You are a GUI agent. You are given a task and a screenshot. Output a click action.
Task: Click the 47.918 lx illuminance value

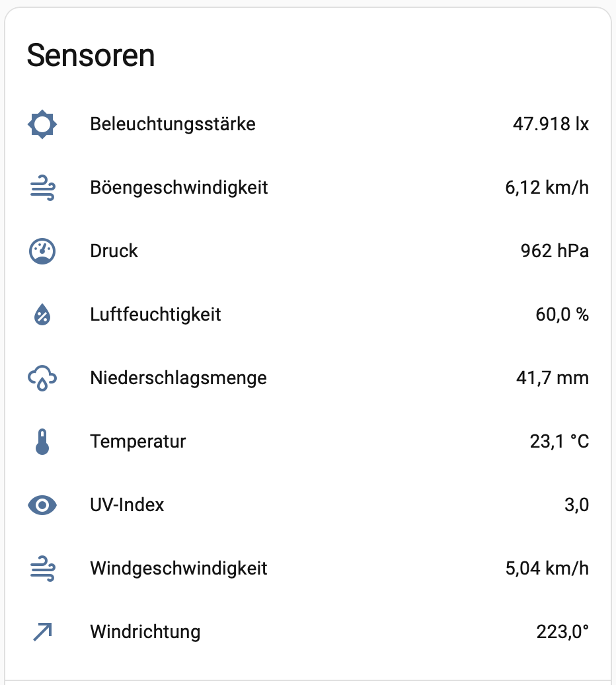[x=551, y=124]
